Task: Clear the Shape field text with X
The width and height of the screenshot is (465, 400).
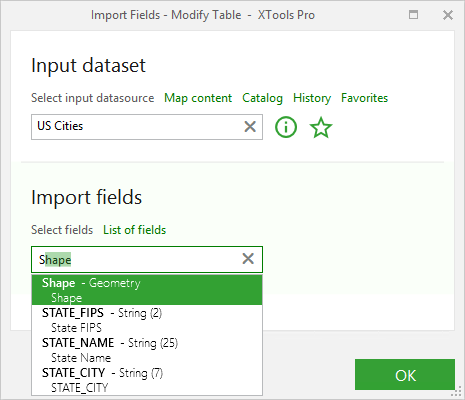Action: [x=248, y=259]
